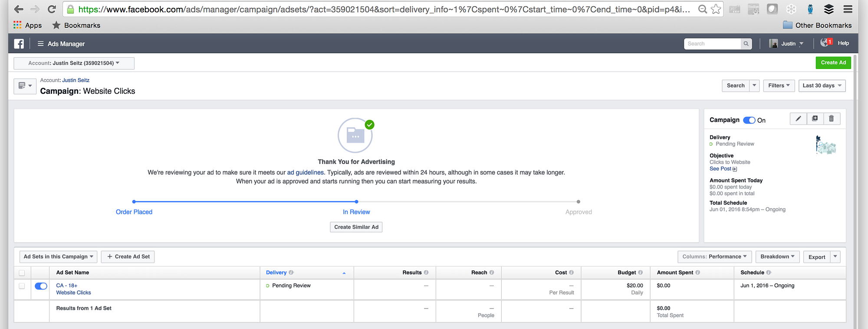This screenshot has width=868, height=329.
Task: Click the In Review step label
Action: (356, 212)
